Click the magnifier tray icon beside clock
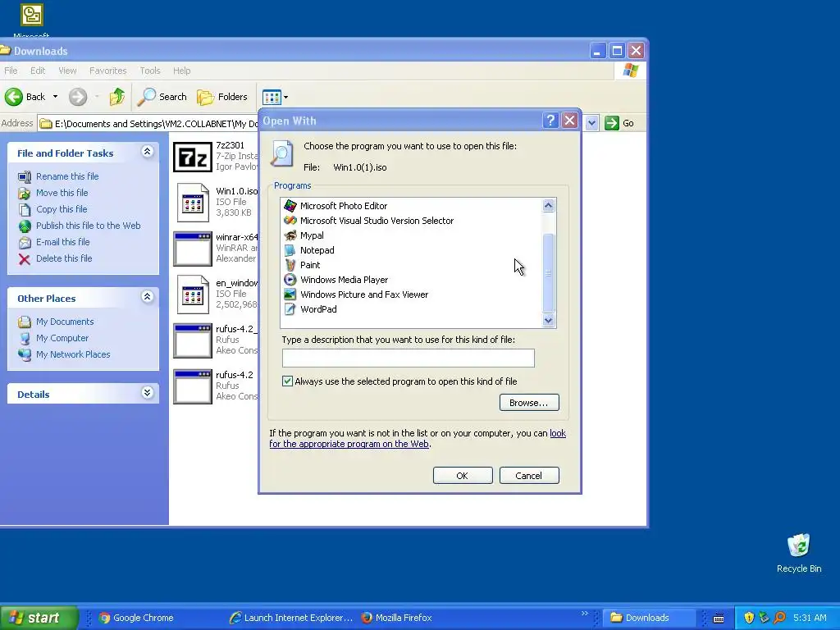The height and width of the screenshot is (630, 840). pyautogui.click(x=779, y=618)
